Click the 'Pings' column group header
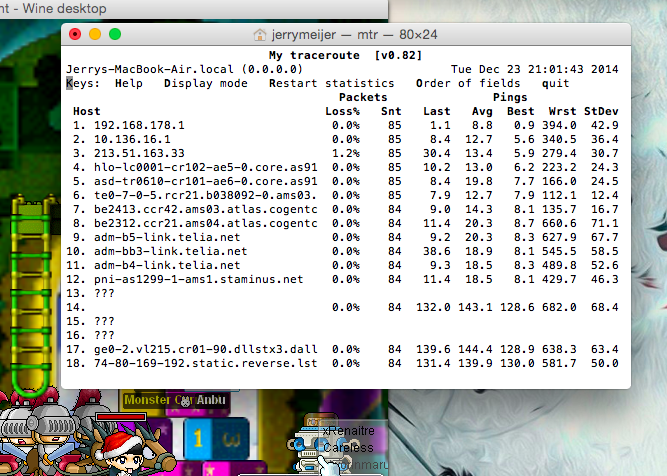This screenshot has width=667, height=476. pos(510,97)
